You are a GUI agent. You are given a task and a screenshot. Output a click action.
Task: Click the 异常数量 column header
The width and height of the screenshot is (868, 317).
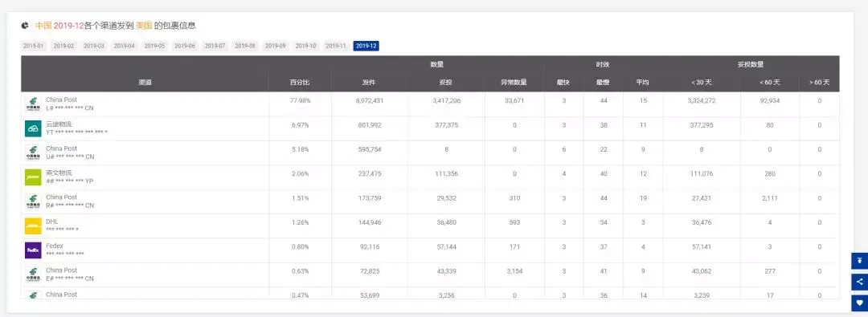pyautogui.click(x=514, y=83)
